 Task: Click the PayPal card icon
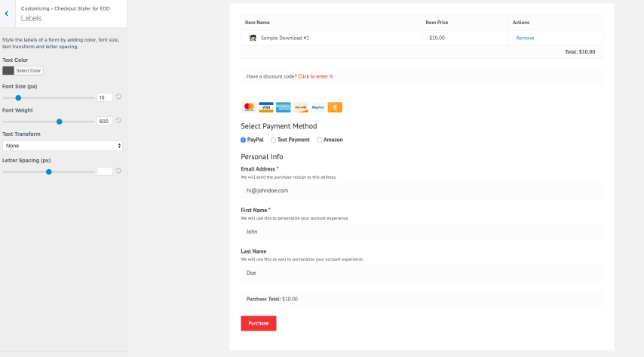[318, 107]
